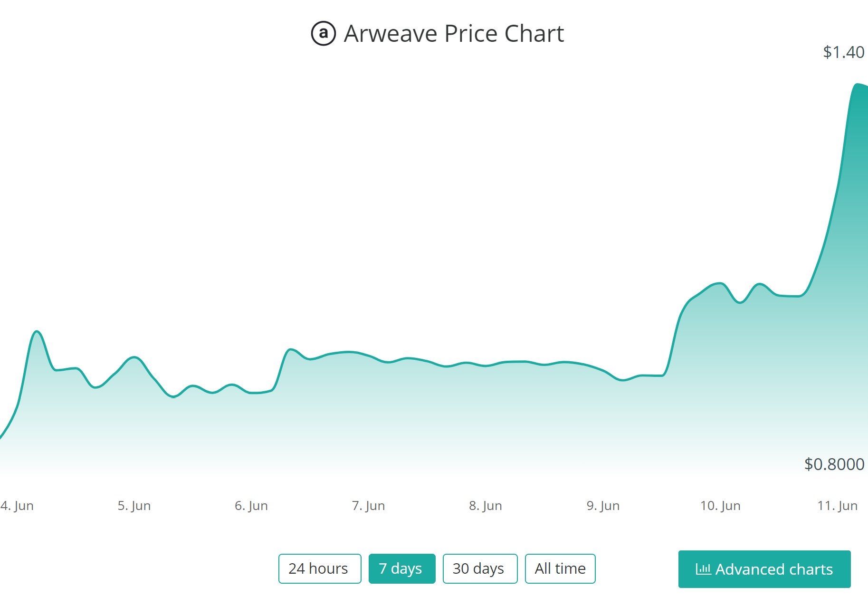868x597 pixels.
Task: Select the 24 hours time range
Action: [x=319, y=568]
